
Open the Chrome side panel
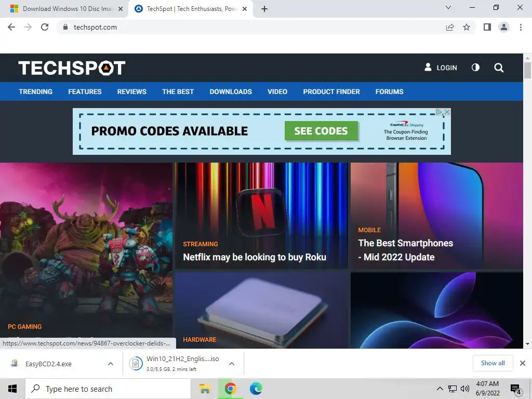pyautogui.click(x=487, y=27)
